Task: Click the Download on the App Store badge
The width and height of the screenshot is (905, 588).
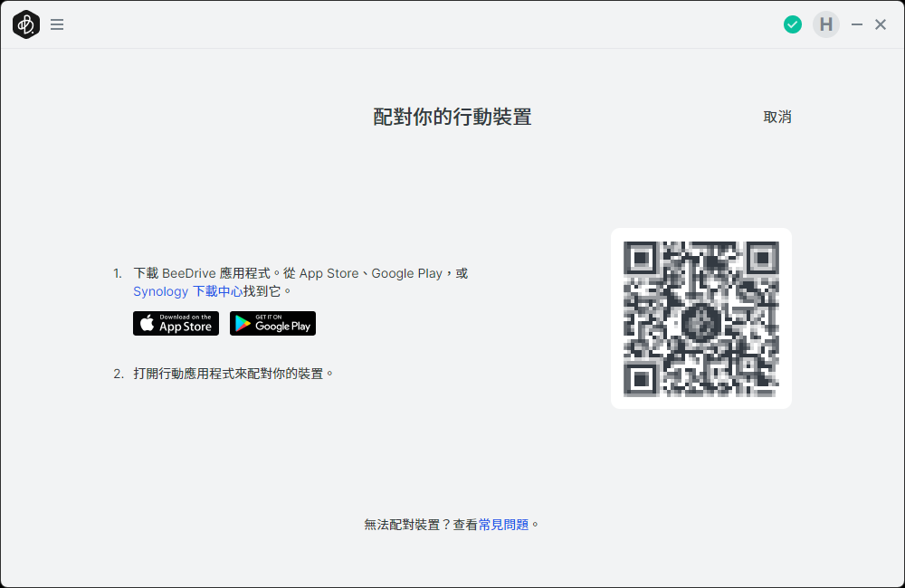Action: 176,324
